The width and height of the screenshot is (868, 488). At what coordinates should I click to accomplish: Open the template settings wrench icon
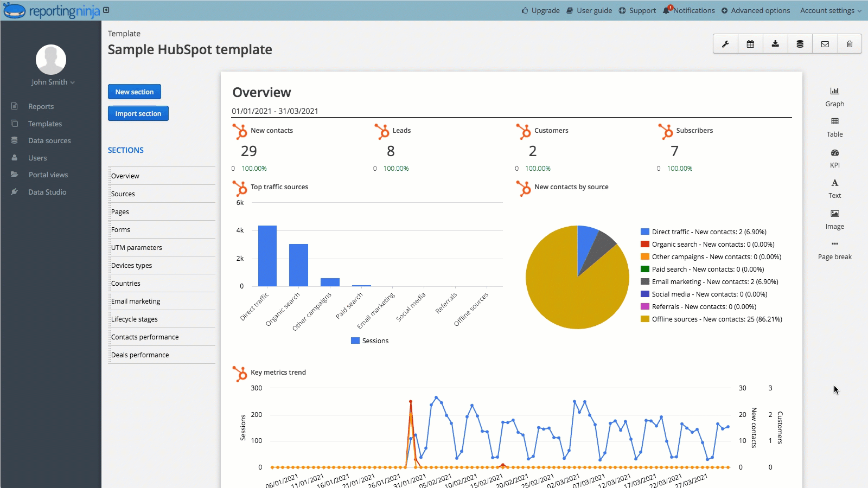pyautogui.click(x=726, y=44)
